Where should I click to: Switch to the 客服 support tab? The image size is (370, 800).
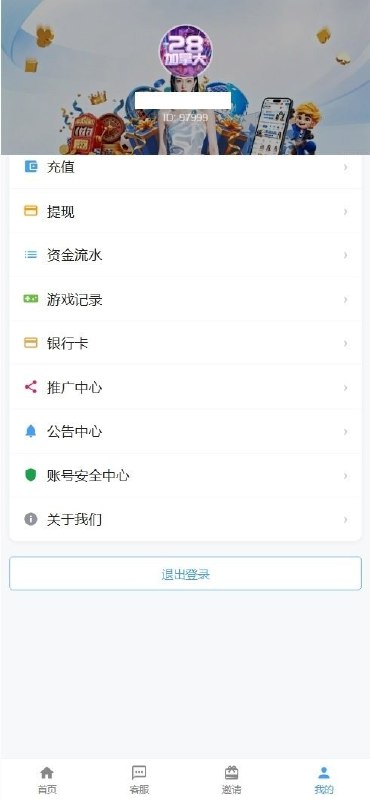click(139, 780)
